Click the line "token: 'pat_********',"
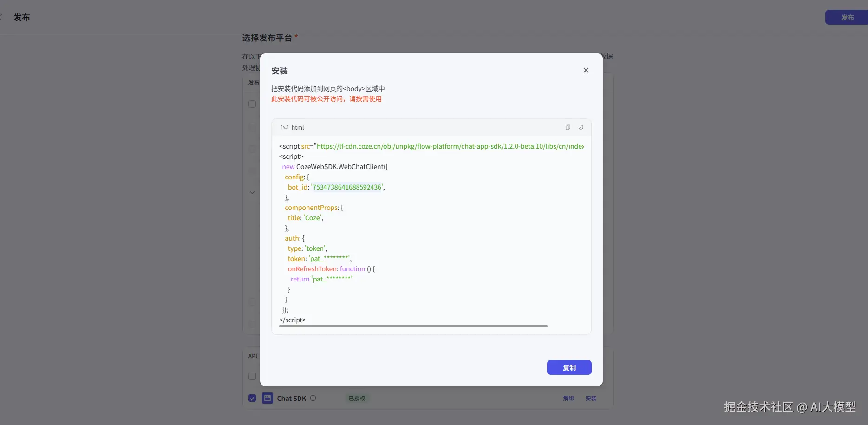868x425 pixels. [x=320, y=259]
